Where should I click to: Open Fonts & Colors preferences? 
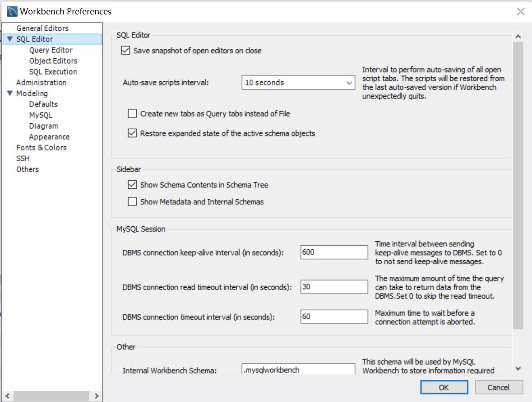[42, 148]
